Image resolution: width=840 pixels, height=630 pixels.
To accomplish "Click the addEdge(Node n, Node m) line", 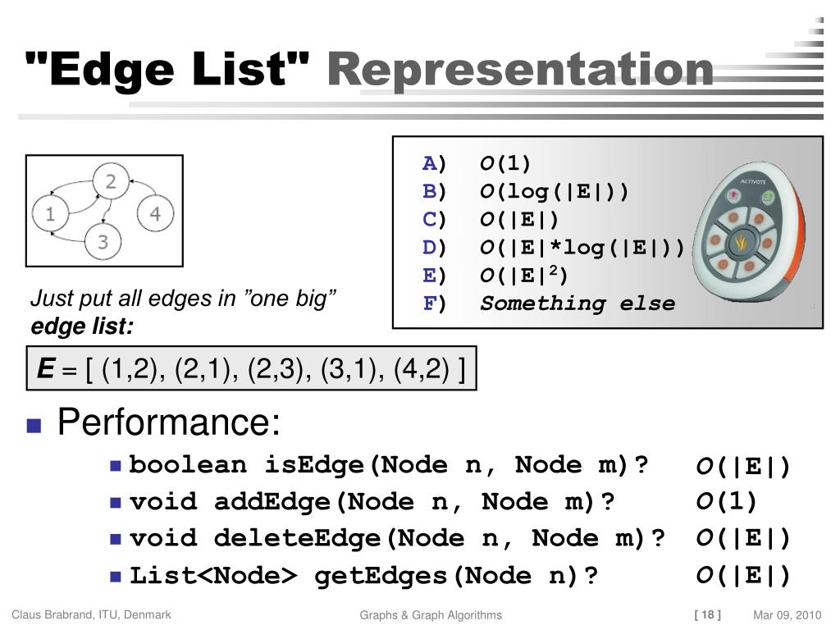I will (x=372, y=502).
